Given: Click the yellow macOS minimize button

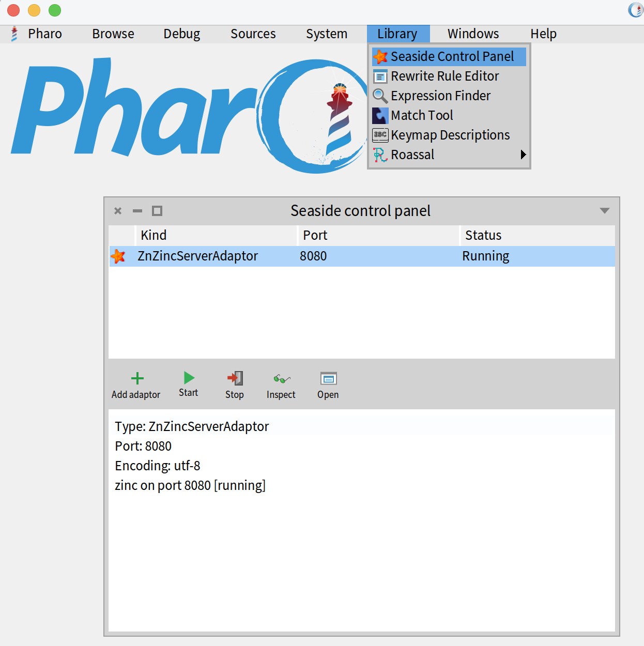Looking at the screenshot, I should click(34, 10).
